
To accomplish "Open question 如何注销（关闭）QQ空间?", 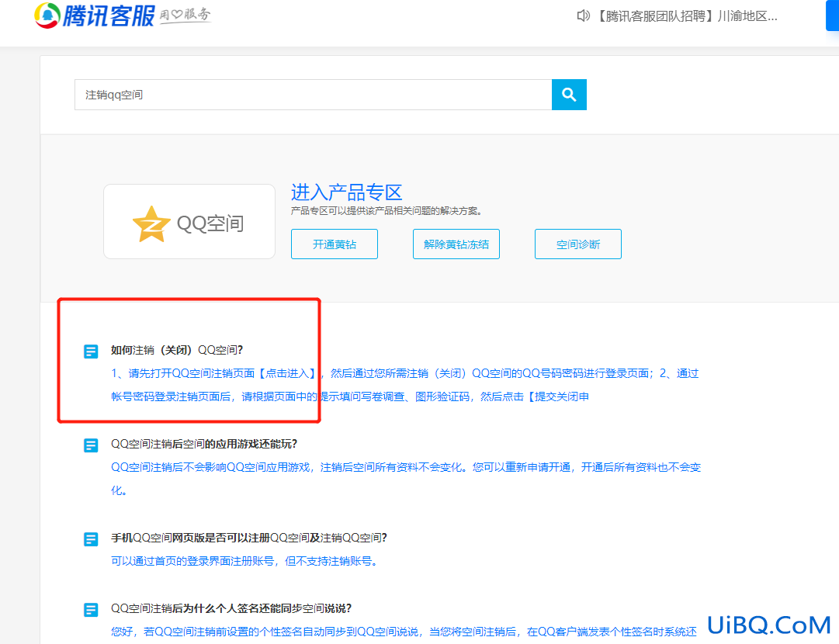I will pos(177,350).
